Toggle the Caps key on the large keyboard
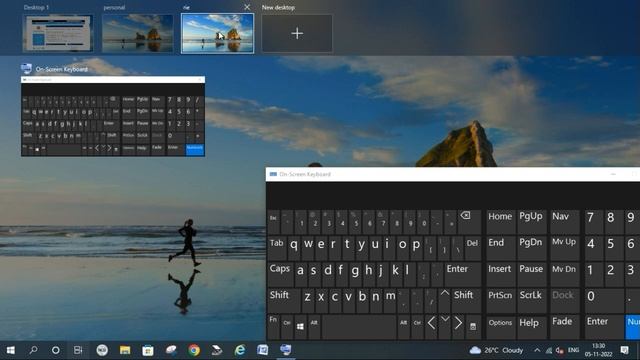640x360 pixels. click(x=280, y=275)
